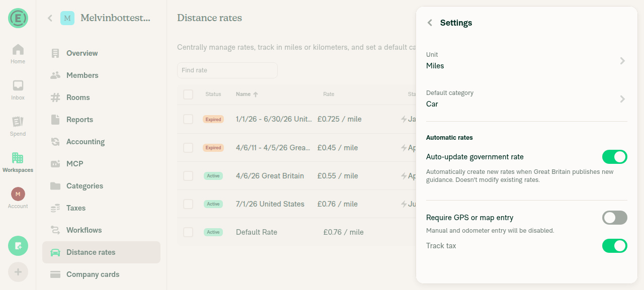
Task: Toggle Auto-update government rate off
Action: pyautogui.click(x=615, y=157)
